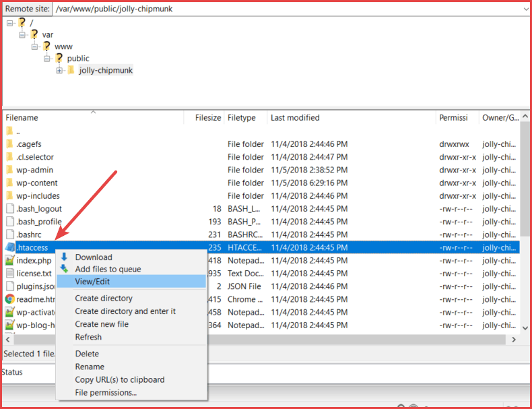The height and width of the screenshot is (409, 532).
Task: Click the wp-activate file icon
Action: click(x=10, y=312)
